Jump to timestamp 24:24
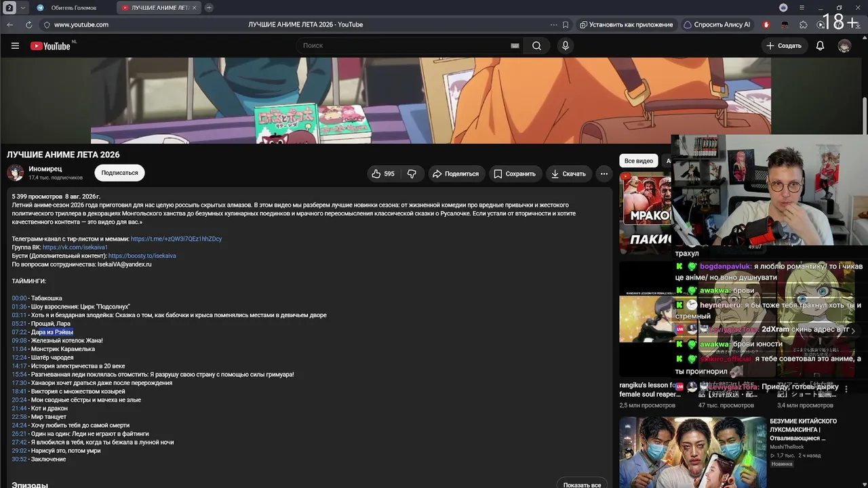Screen dimensions: 868x488 (x=19, y=425)
